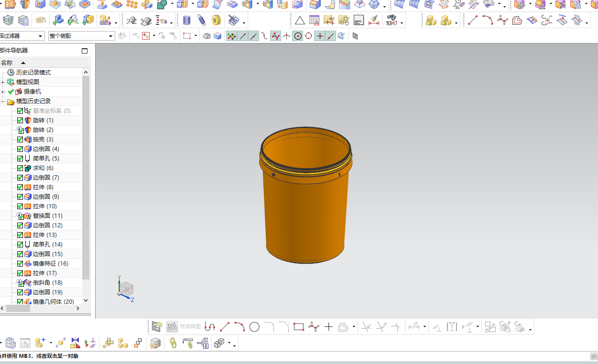Click the sketch Line tool in bottom toolbar
The height and width of the screenshot is (364, 598).
click(225, 327)
